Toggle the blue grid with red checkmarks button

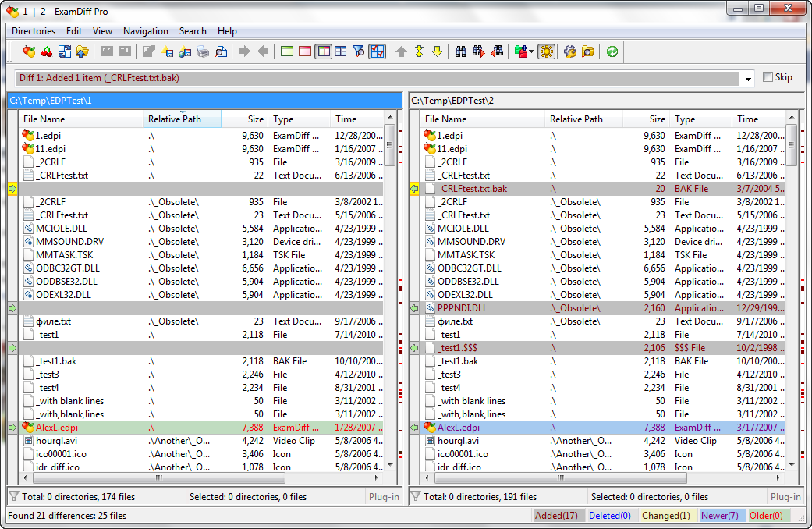click(x=378, y=51)
